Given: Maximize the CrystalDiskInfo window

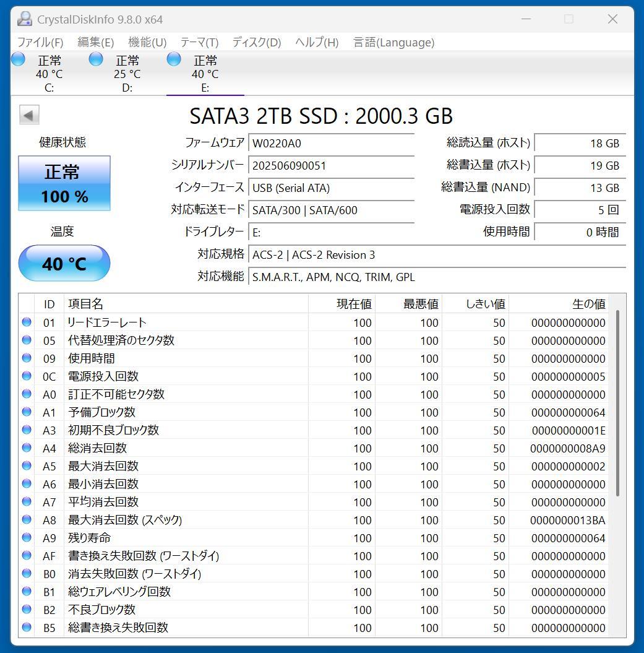Looking at the screenshot, I should coord(569,19).
